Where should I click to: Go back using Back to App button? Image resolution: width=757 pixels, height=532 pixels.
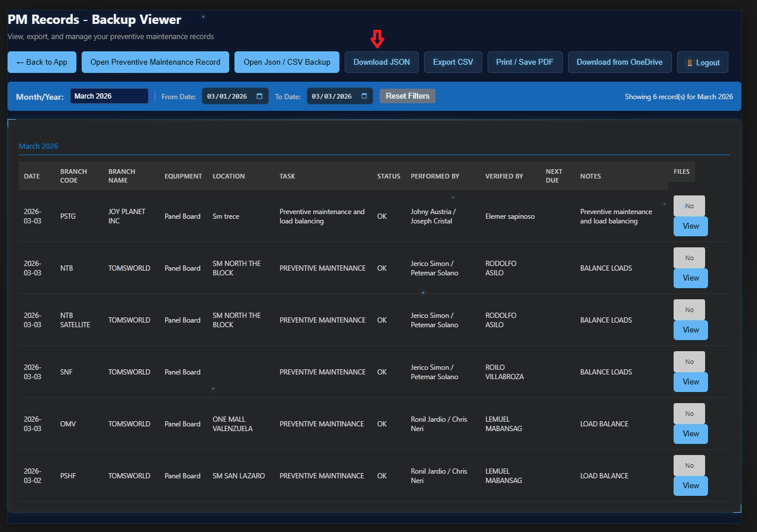pyautogui.click(x=42, y=62)
